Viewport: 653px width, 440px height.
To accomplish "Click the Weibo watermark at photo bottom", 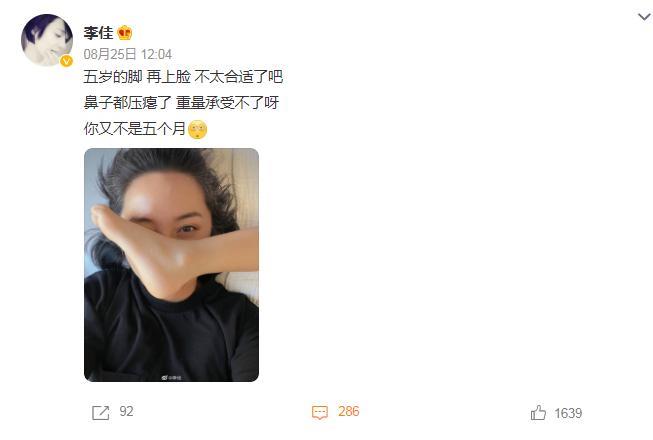I will click(171, 378).
